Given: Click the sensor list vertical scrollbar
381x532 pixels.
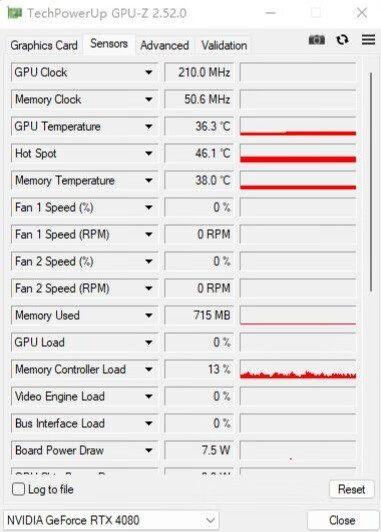Looking at the screenshot, I should click(x=371, y=182).
